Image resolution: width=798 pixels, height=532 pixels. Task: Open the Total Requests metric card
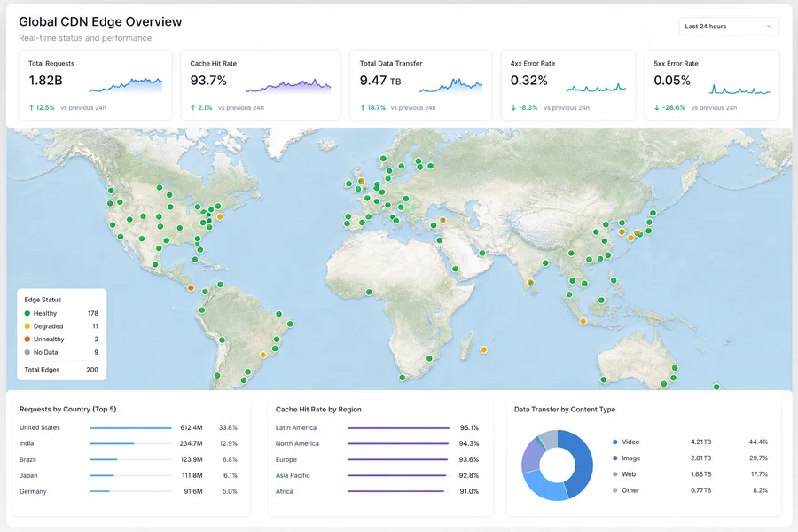pyautogui.click(x=95, y=85)
